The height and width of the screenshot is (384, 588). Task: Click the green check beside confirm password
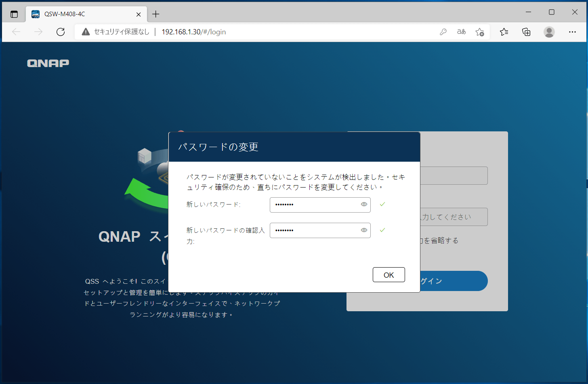coord(382,230)
